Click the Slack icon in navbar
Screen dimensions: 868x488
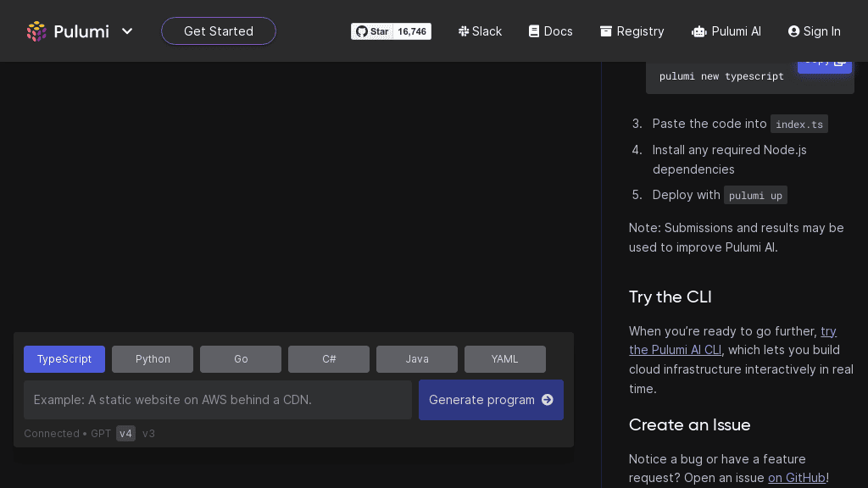pyautogui.click(x=464, y=31)
